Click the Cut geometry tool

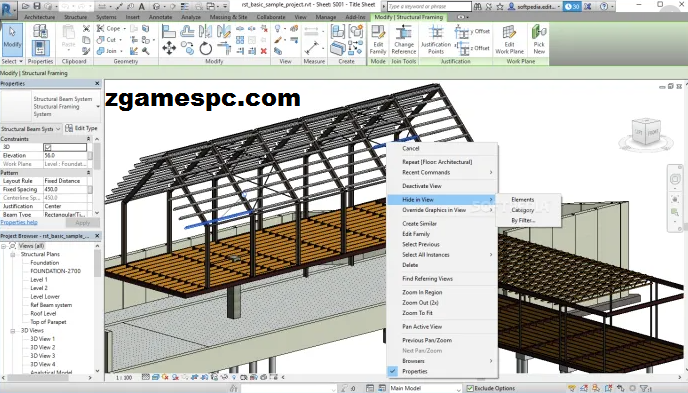pyautogui.click(x=109, y=39)
